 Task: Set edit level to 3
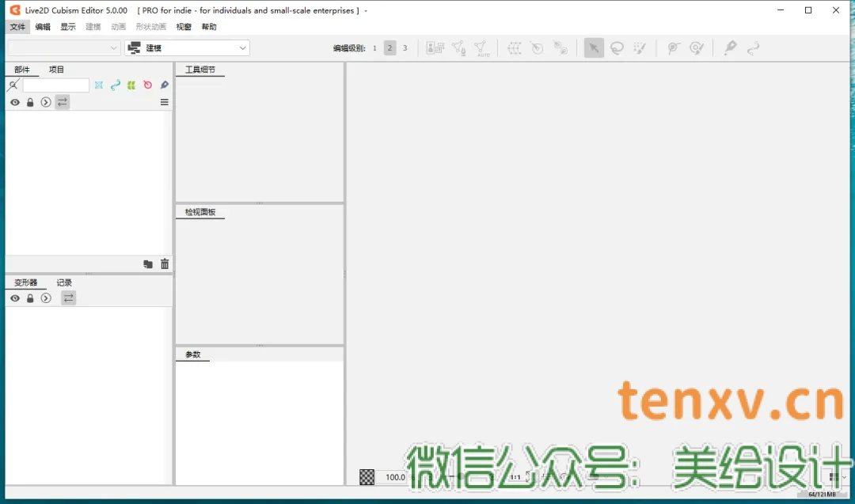[x=405, y=48]
